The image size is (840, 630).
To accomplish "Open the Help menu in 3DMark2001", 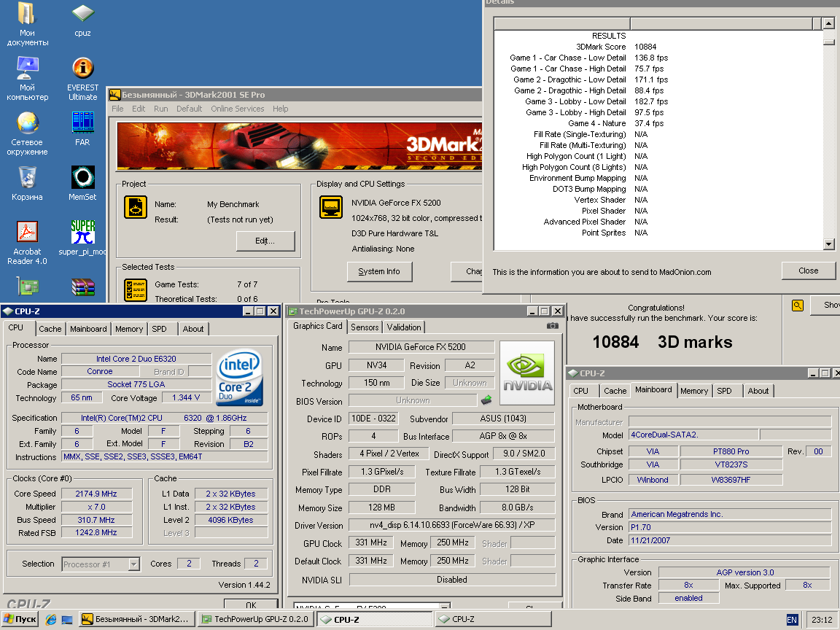I will point(280,109).
